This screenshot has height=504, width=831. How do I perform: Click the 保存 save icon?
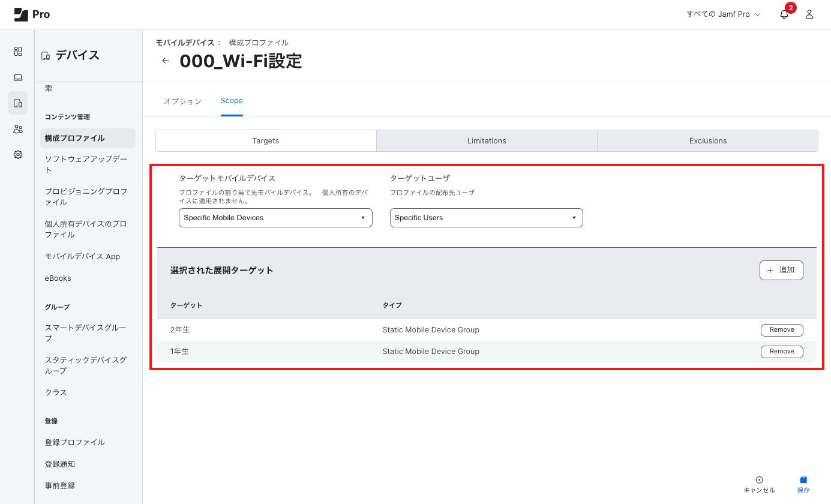803,479
